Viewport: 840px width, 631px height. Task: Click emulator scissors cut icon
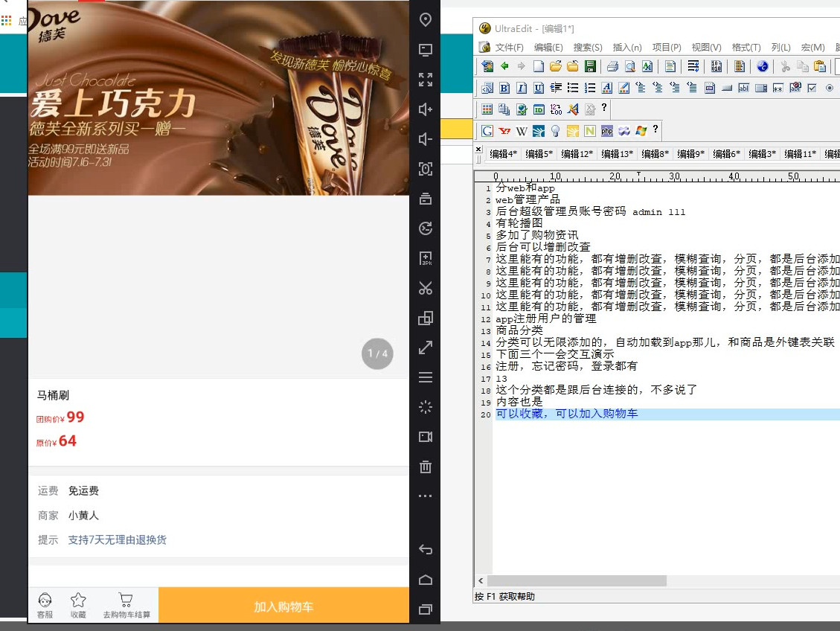coord(426,288)
